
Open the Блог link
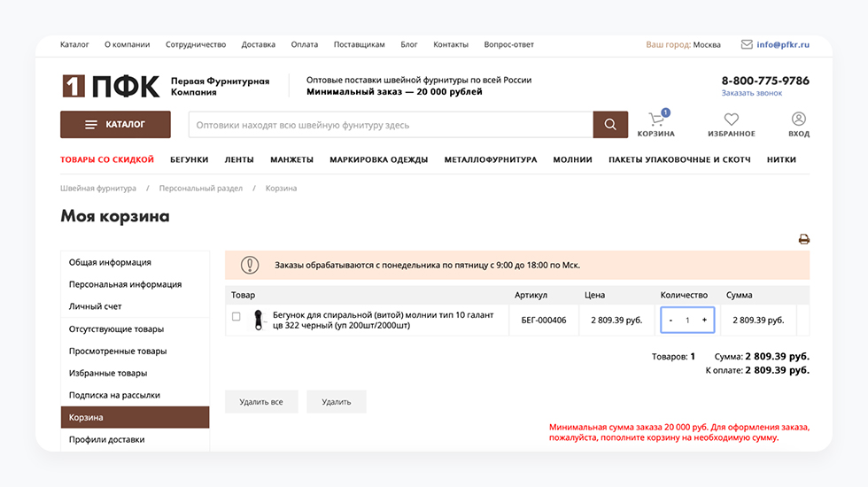409,44
